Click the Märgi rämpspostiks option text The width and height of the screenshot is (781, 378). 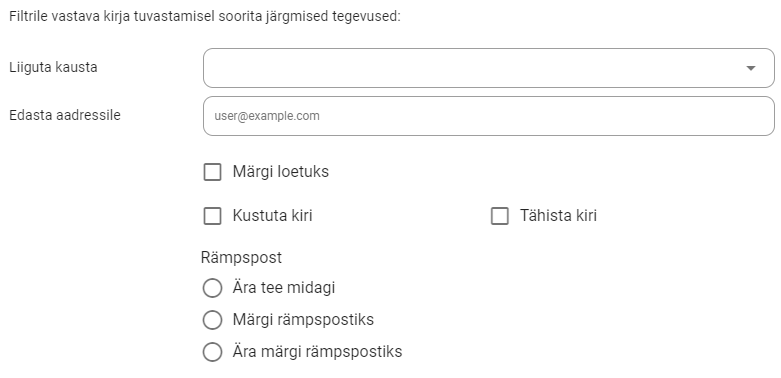point(303,320)
